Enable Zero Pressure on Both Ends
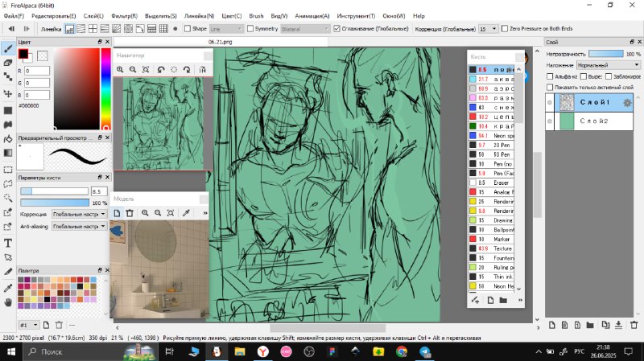The width and height of the screenshot is (644, 361). click(x=505, y=29)
